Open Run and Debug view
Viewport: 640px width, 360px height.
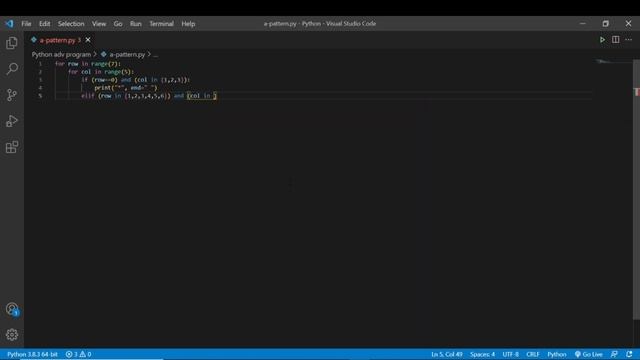click(x=12, y=121)
